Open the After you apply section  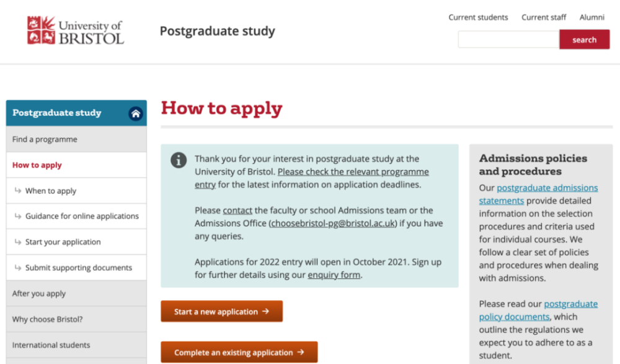point(76,293)
